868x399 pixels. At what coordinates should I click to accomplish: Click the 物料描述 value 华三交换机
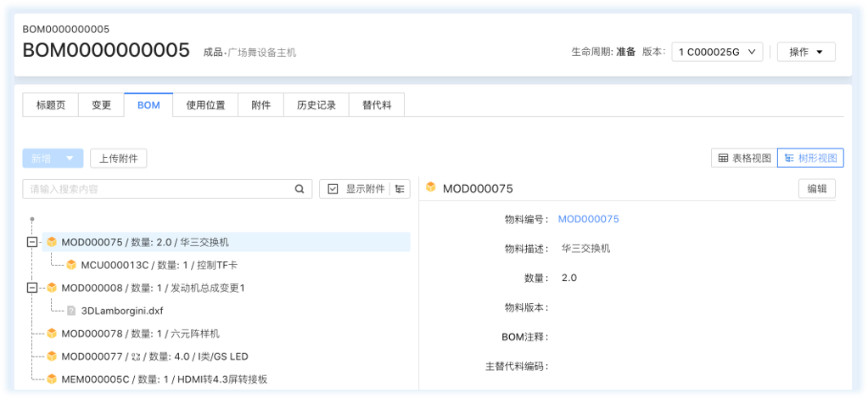point(585,248)
